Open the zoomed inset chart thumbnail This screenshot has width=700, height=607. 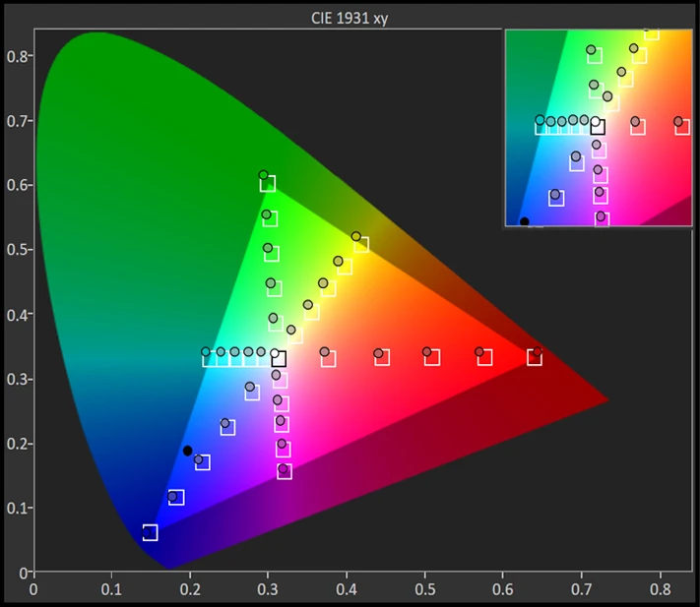[x=598, y=128]
